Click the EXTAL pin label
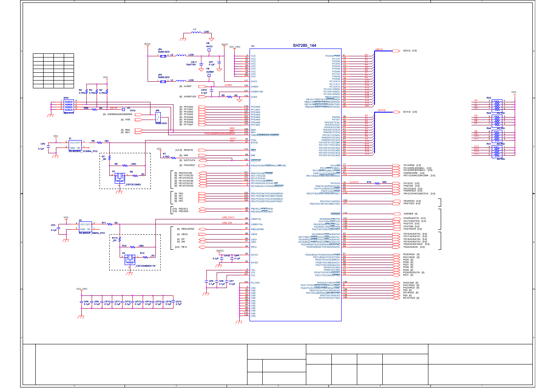555x392 pixels. tap(254, 143)
